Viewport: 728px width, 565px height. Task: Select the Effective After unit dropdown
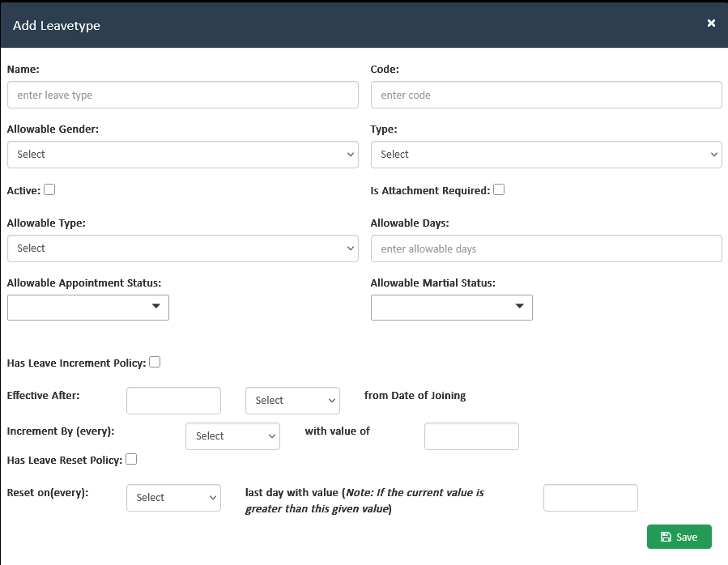pyautogui.click(x=292, y=401)
